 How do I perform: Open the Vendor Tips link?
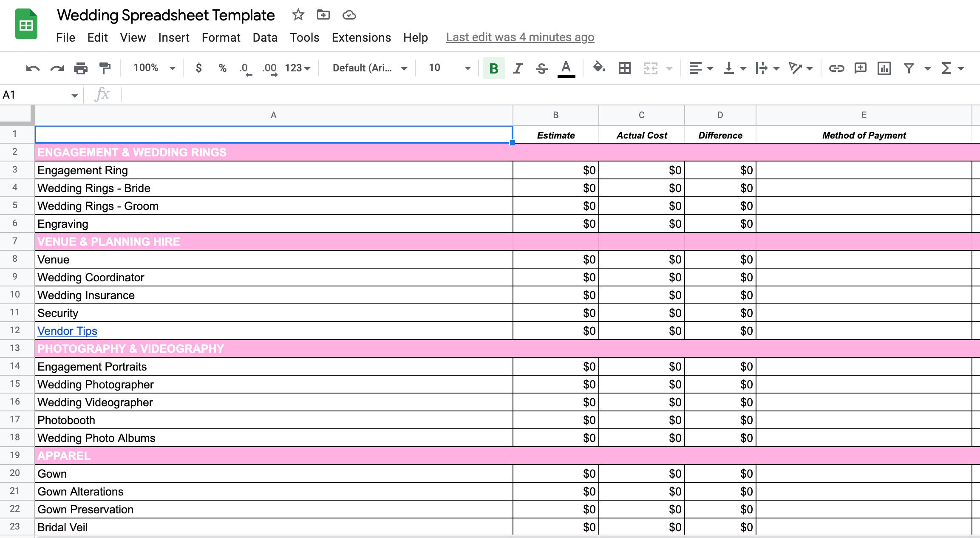(67, 331)
